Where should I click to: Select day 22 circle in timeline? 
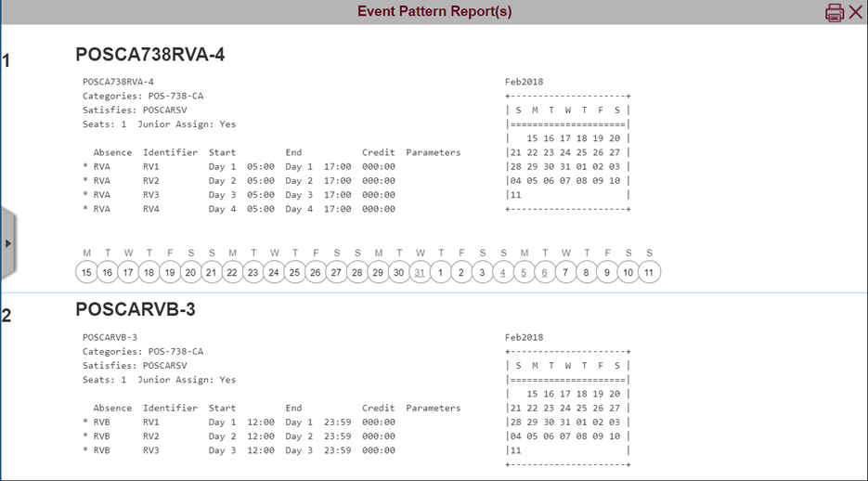click(x=232, y=272)
